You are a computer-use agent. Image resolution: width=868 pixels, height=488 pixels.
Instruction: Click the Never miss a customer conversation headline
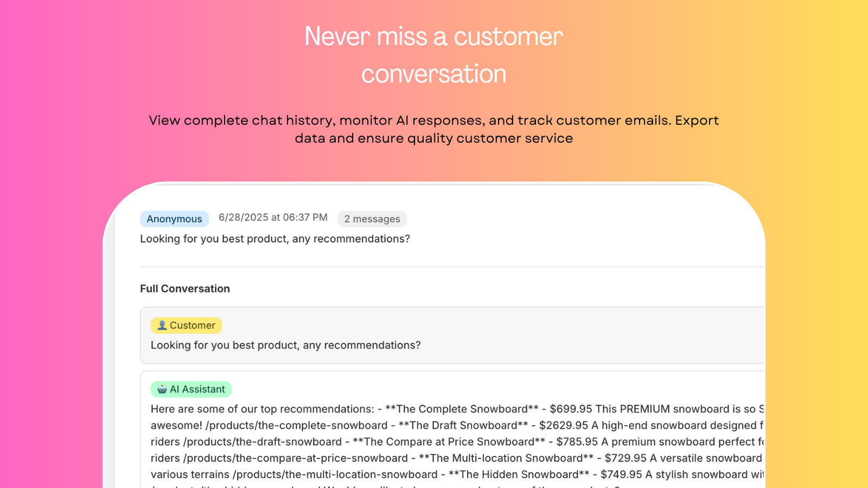[x=434, y=55]
